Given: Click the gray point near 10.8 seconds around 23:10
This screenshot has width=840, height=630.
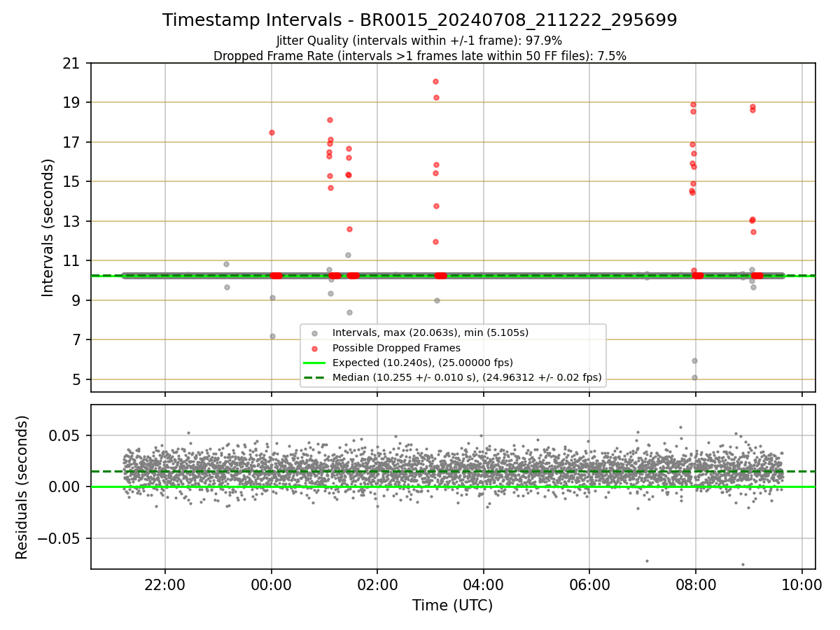Looking at the screenshot, I should [227, 264].
